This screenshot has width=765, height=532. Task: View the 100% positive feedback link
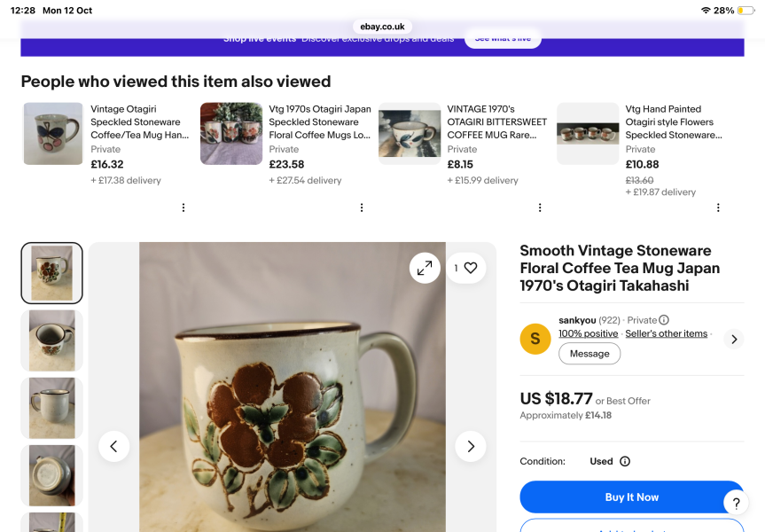pyautogui.click(x=588, y=333)
